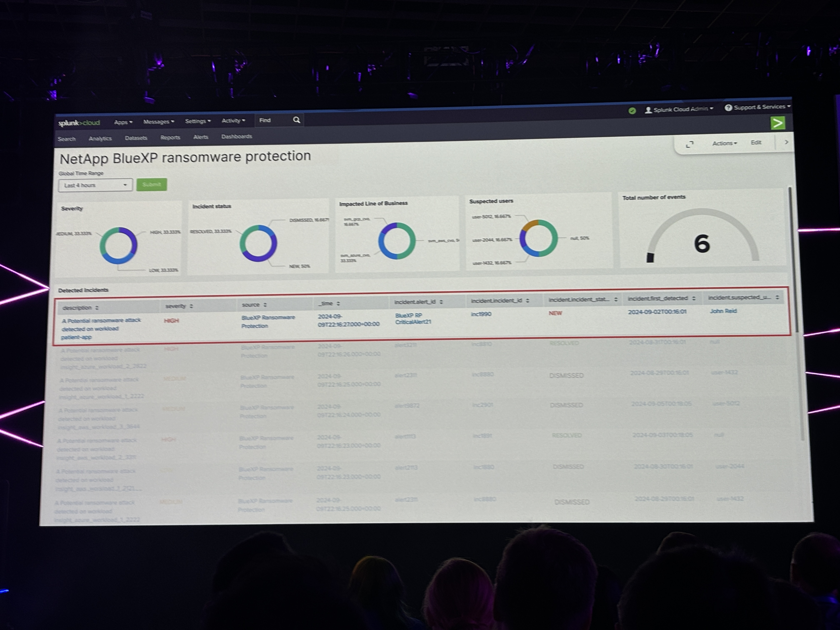The width and height of the screenshot is (840, 630).
Task: Open the Apps menu
Action: (x=123, y=122)
